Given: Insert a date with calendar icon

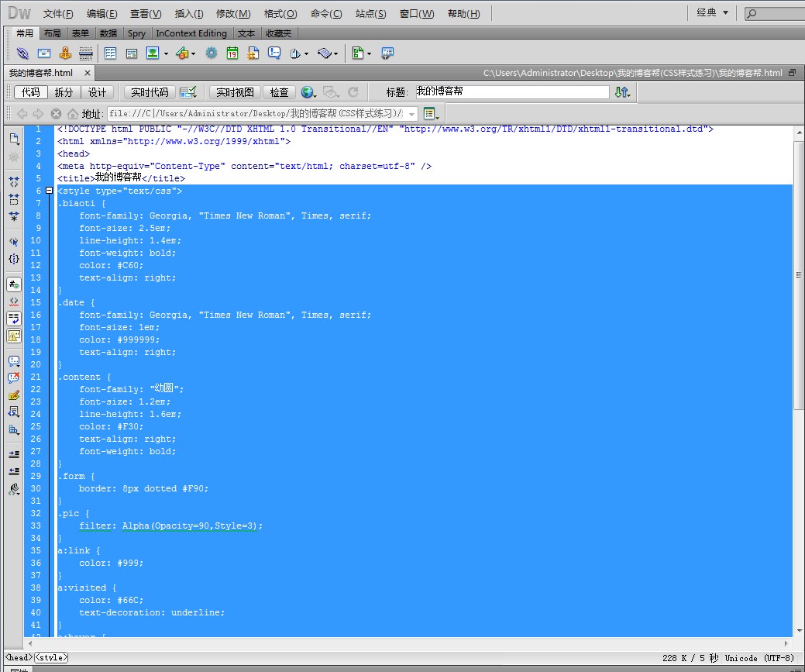Looking at the screenshot, I should (232, 53).
